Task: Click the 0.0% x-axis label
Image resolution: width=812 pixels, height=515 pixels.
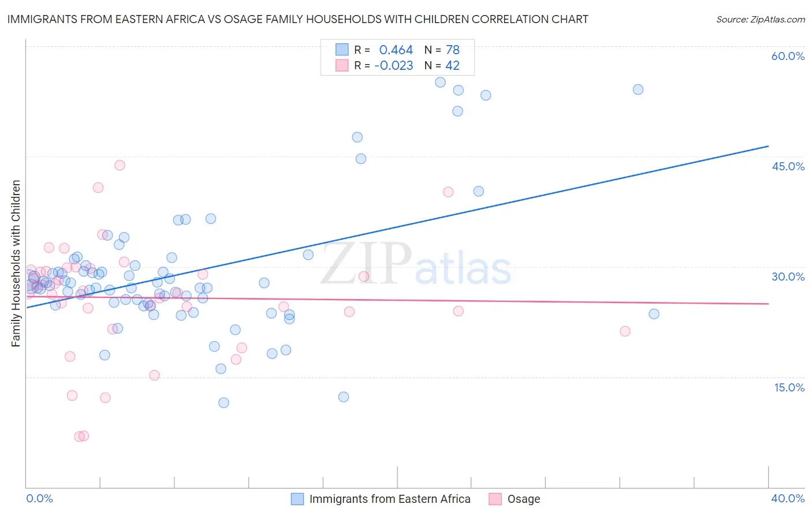Action: 40,499
